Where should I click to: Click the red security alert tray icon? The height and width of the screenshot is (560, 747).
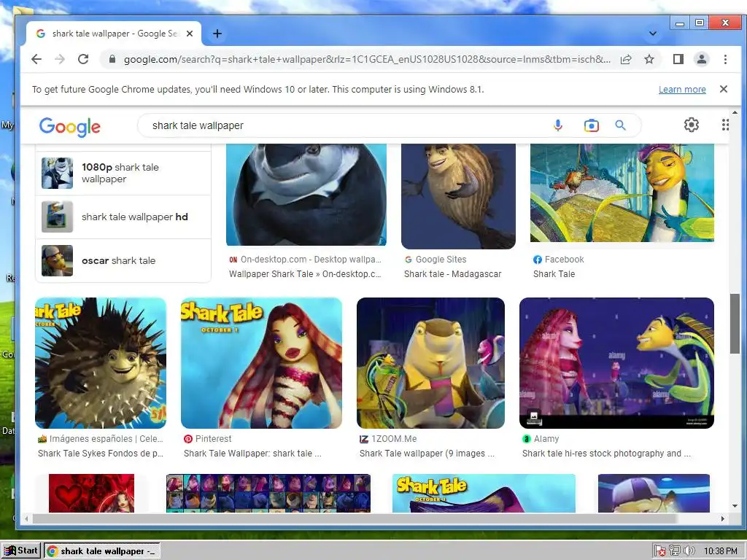[659, 551]
